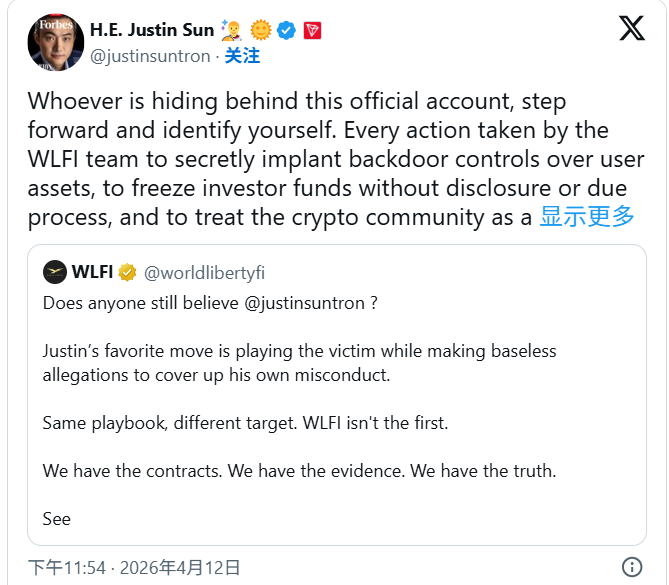Click WLFI's gold verified badge

(x=127, y=272)
